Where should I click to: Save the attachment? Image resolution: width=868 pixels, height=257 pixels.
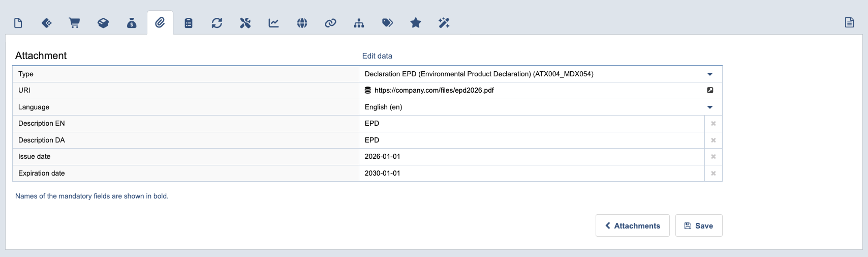pos(698,225)
